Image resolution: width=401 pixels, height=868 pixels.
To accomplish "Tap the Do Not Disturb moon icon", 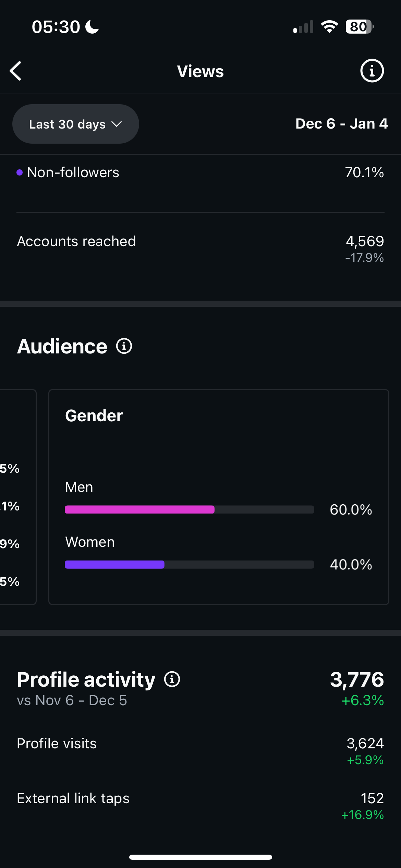I will coord(92,27).
